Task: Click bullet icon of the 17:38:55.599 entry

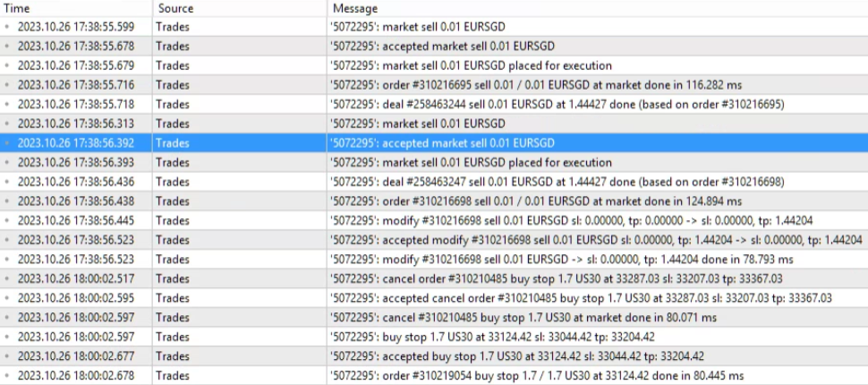Action: [x=8, y=27]
